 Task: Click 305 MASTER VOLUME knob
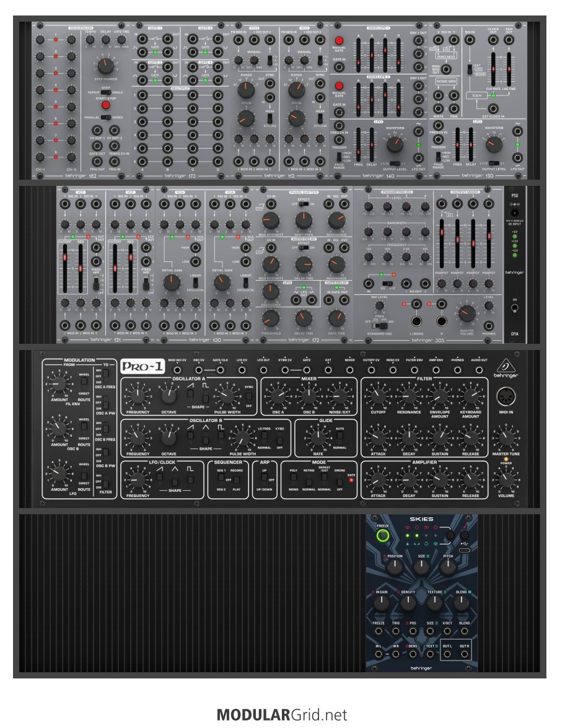pyautogui.click(x=466, y=314)
